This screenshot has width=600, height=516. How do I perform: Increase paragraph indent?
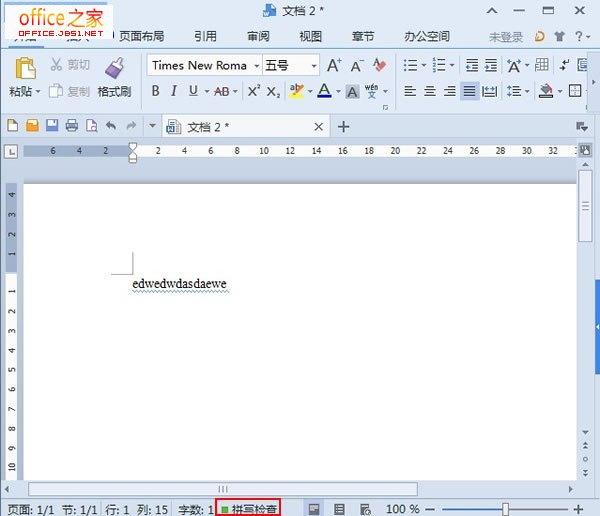pyautogui.click(x=491, y=65)
